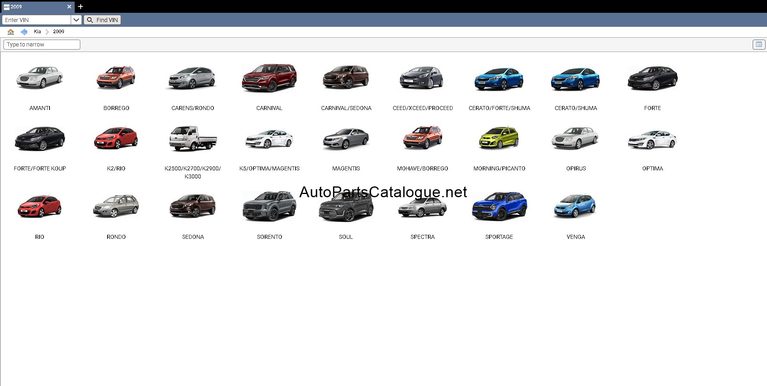767x386 pixels.
Task: Toggle the view mode icon at right
Action: click(758, 45)
